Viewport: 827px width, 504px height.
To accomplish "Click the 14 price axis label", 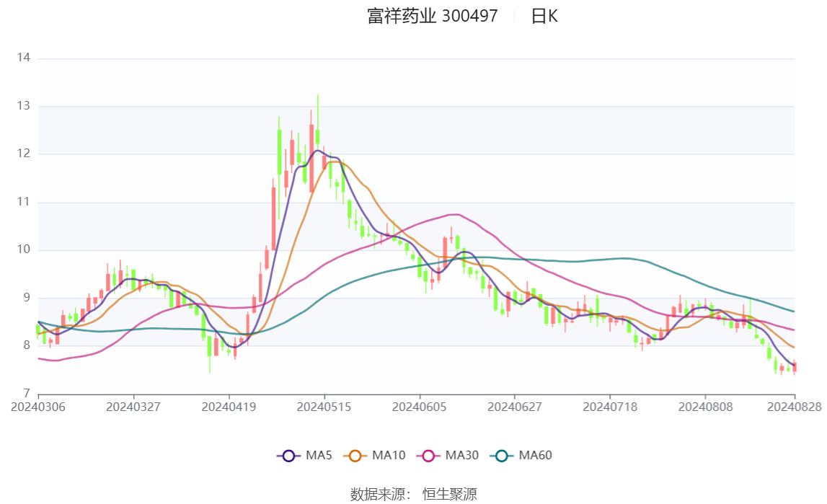I will 23,58.
